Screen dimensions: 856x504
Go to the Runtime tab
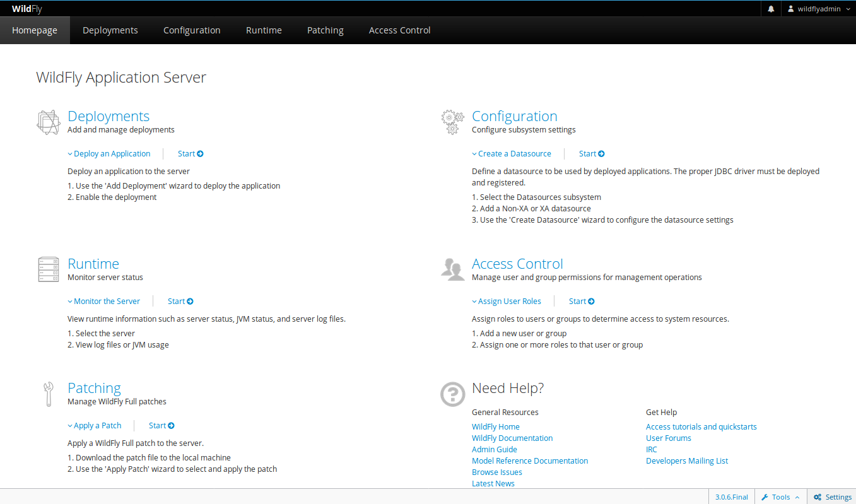(x=264, y=30)
